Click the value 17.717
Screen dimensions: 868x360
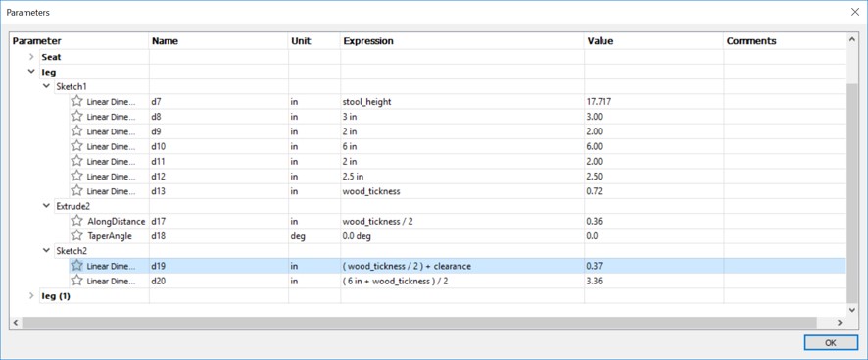pos(599,101)
